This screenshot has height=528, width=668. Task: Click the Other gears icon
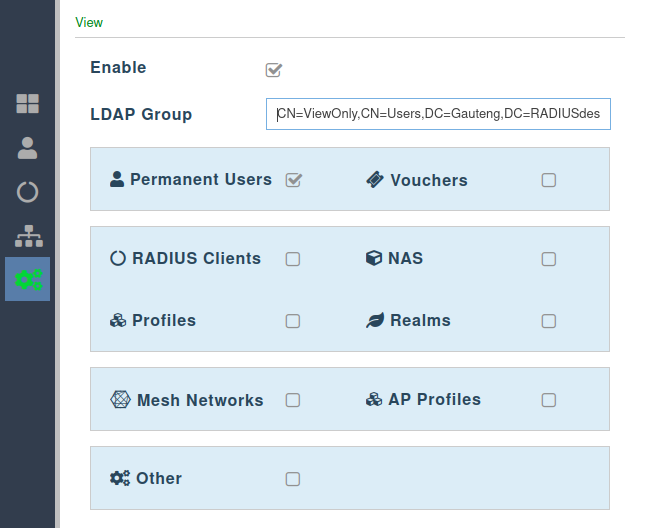tap(120, 478)
